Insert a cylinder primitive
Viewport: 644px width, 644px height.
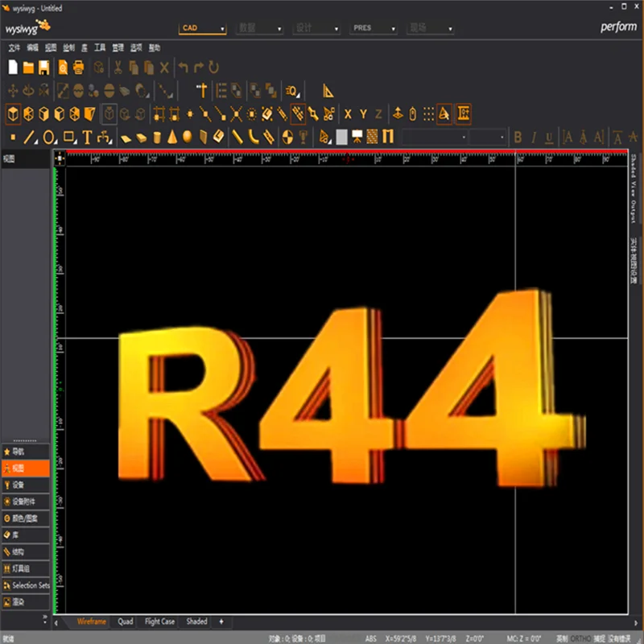point(156,137)
